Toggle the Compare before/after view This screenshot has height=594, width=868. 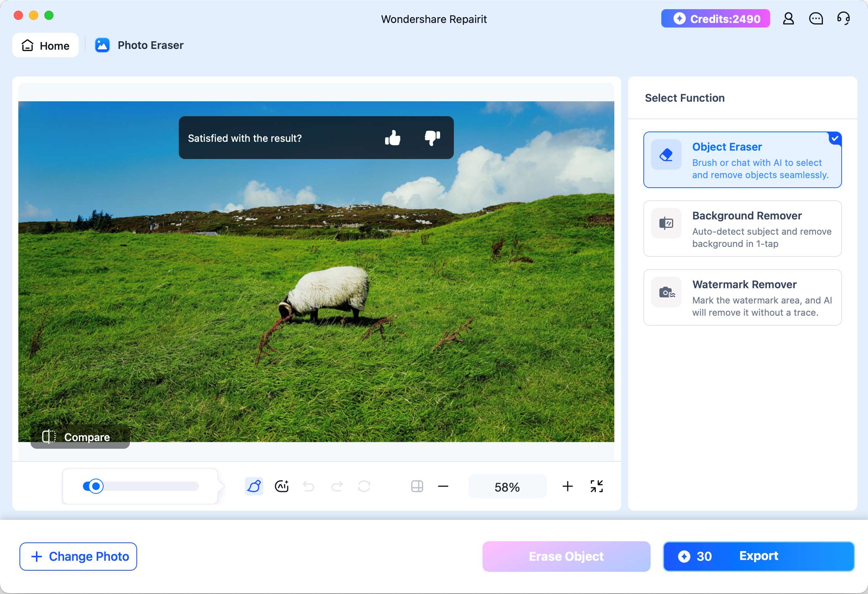pos(80,437)
